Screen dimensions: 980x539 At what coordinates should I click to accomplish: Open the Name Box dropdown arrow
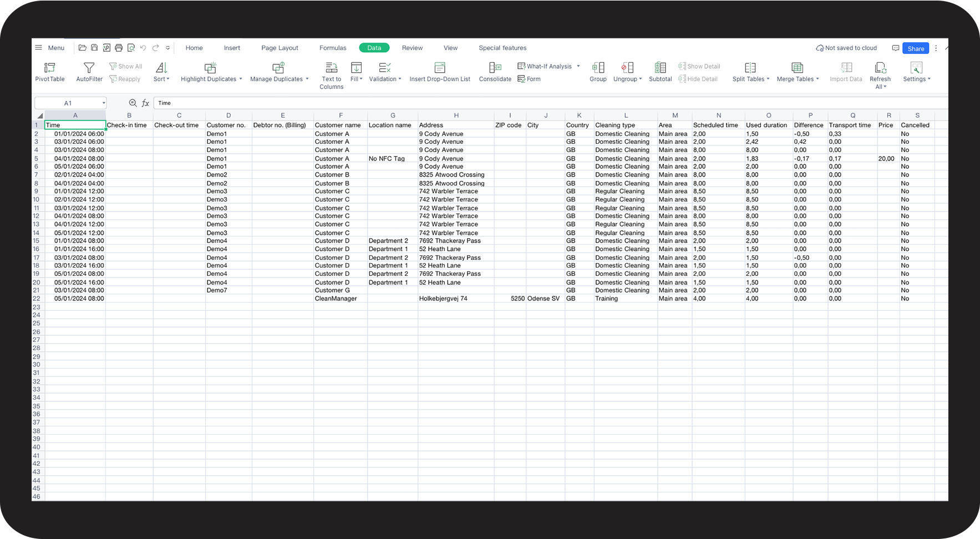(103, 103)
